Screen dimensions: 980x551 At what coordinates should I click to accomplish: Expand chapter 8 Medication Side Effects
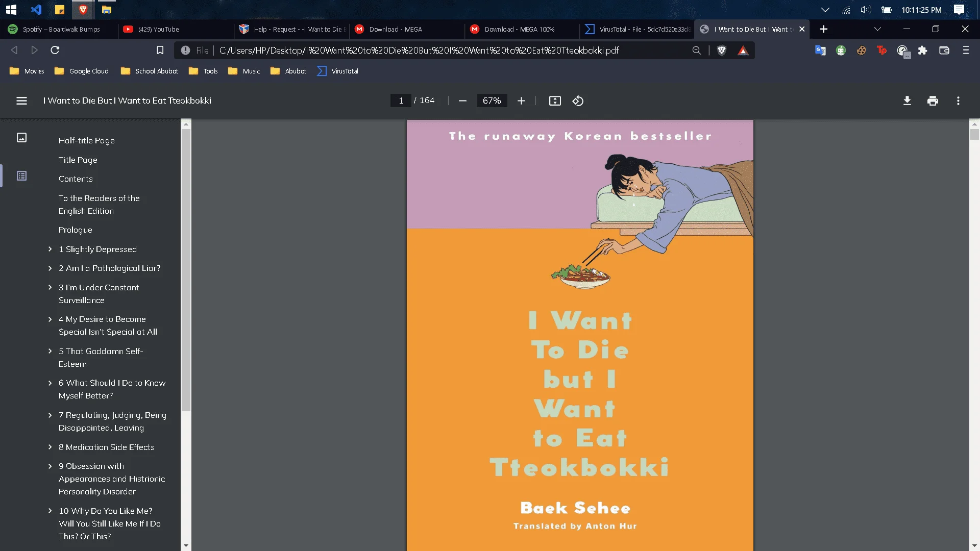[50, 447]
